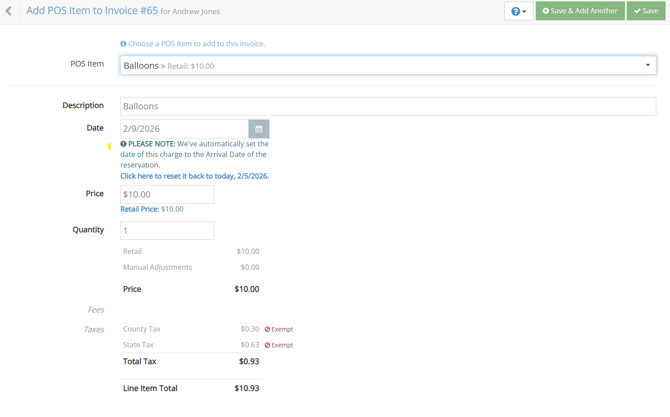Click the Save & Add Another button
This screenshot has width=670, height=417.
tap(580, 11)
